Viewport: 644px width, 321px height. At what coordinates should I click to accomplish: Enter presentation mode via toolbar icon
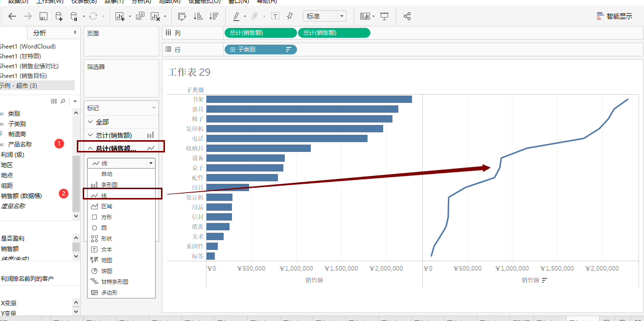[x=385, y=16]
